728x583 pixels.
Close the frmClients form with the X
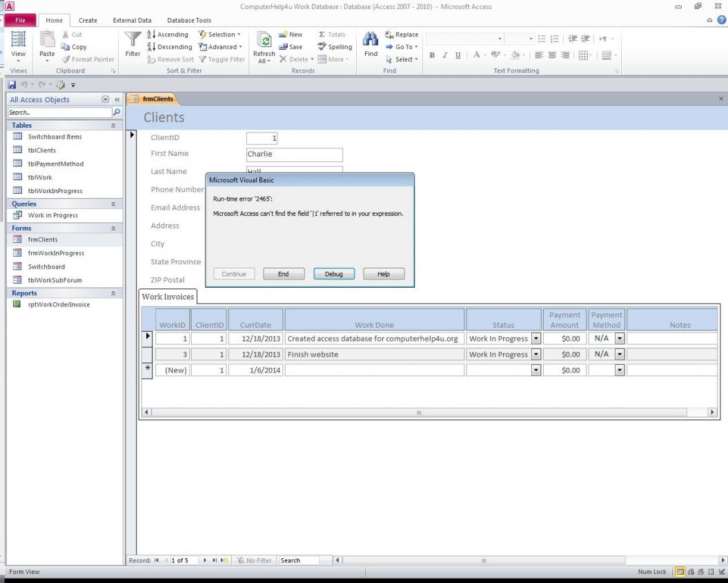pyautogui.click(x=720, y=99)
